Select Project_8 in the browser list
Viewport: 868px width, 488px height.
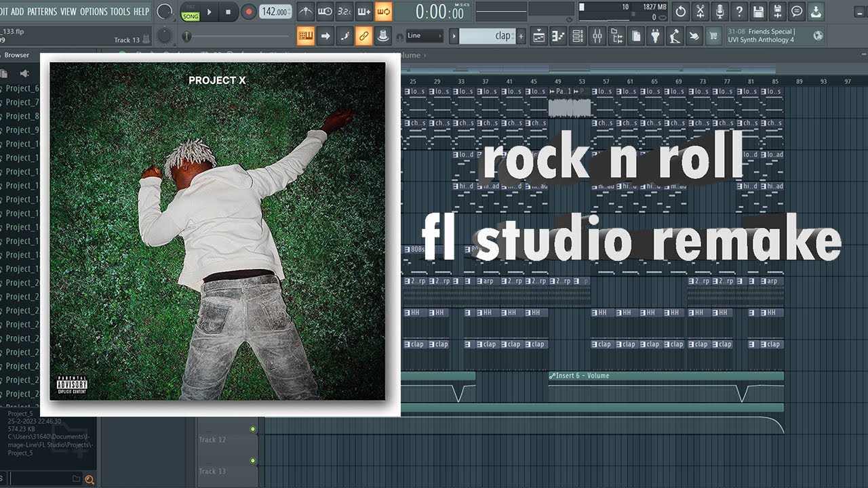point(22,116)
